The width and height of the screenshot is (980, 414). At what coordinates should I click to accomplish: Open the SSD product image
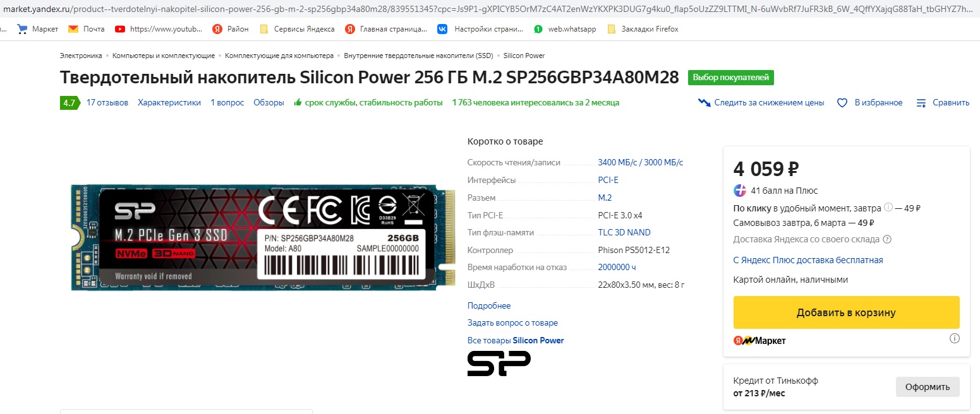(x=263, y=237)
